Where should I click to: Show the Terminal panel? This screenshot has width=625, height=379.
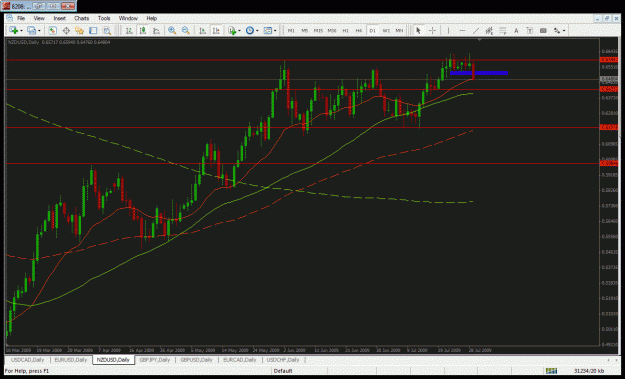tap(93, 31)
